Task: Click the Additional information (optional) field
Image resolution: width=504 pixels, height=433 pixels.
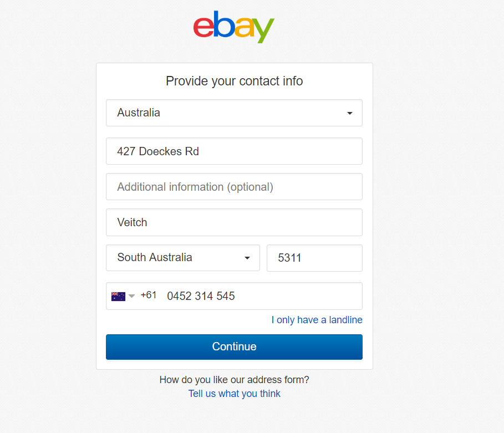Action: click(x=234, y=187)
